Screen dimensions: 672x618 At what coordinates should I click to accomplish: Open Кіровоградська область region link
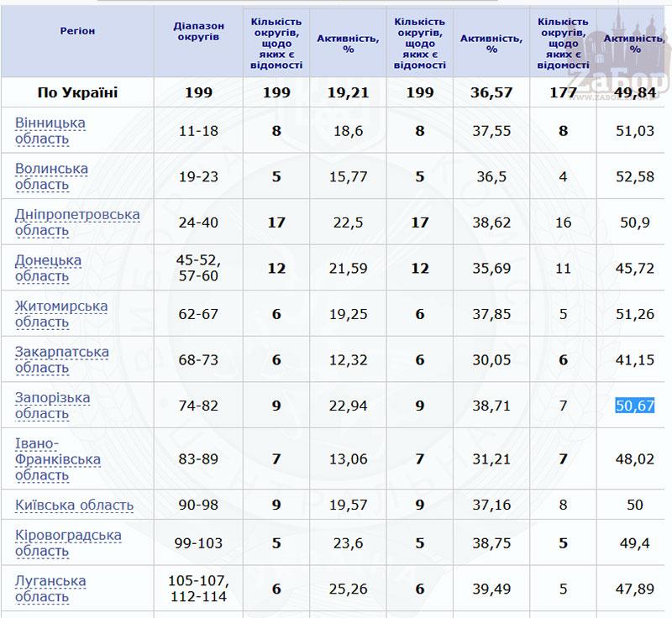coord(68,543)
